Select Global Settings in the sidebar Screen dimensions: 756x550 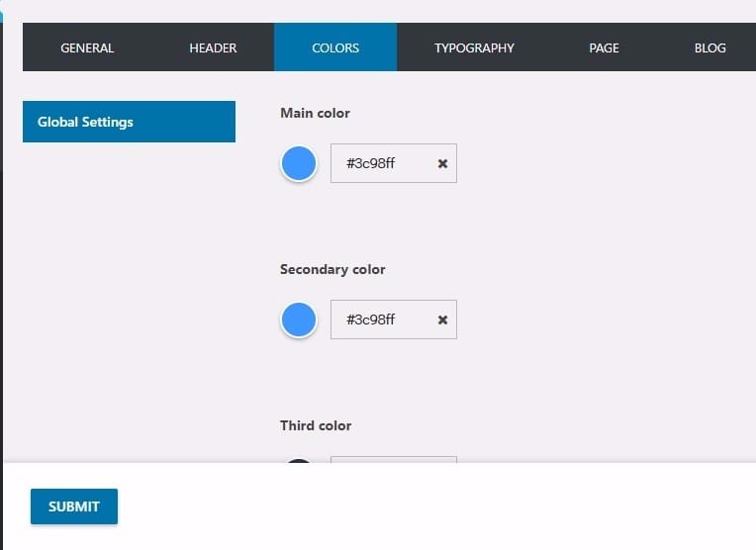[129, 122]
